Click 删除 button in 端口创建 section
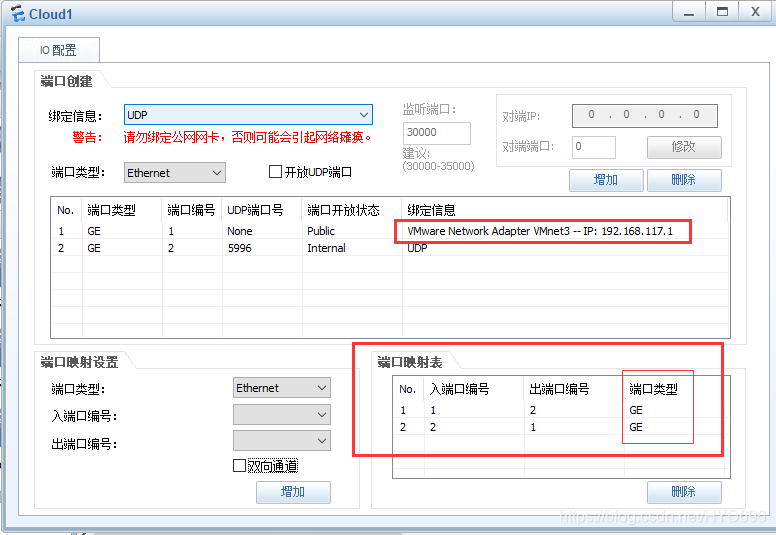 (684, 180)
